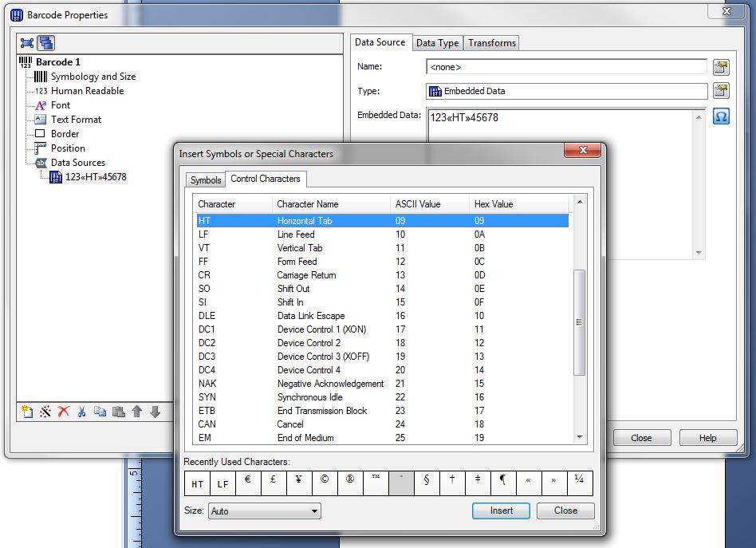The image size is (756, 548).
Task: Cut data source with scissors icon
Action: [x=82, y=411]
